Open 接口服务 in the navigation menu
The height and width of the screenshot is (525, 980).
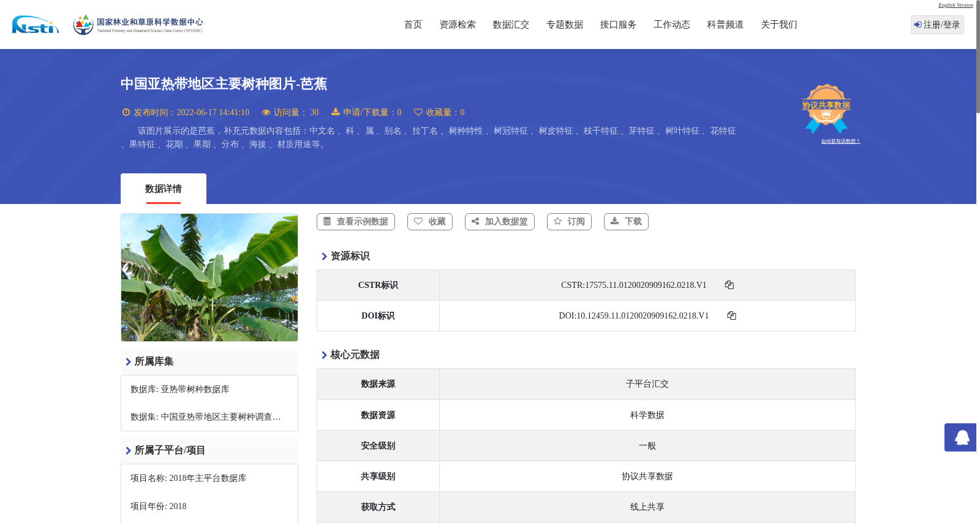[618, 25]
